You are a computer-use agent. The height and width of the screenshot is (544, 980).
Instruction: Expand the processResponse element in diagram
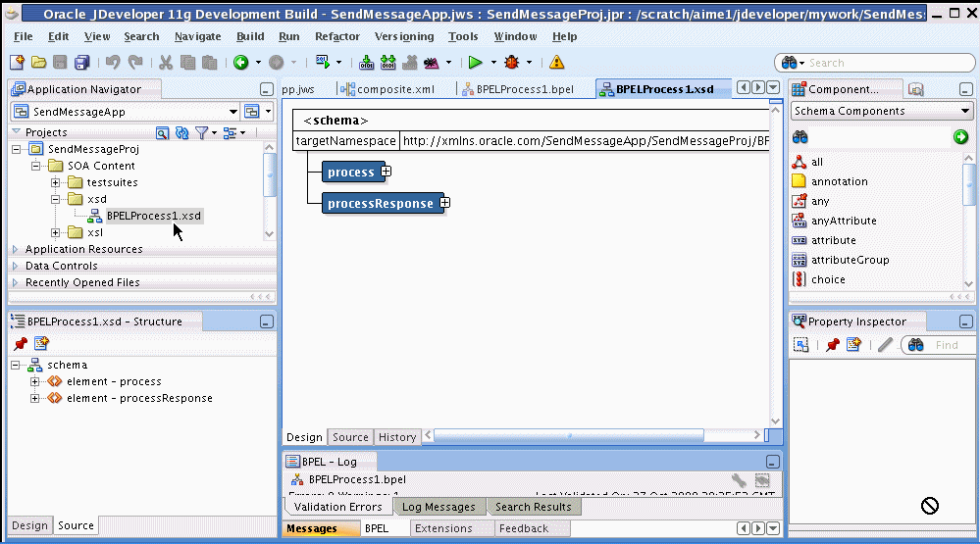445,202
